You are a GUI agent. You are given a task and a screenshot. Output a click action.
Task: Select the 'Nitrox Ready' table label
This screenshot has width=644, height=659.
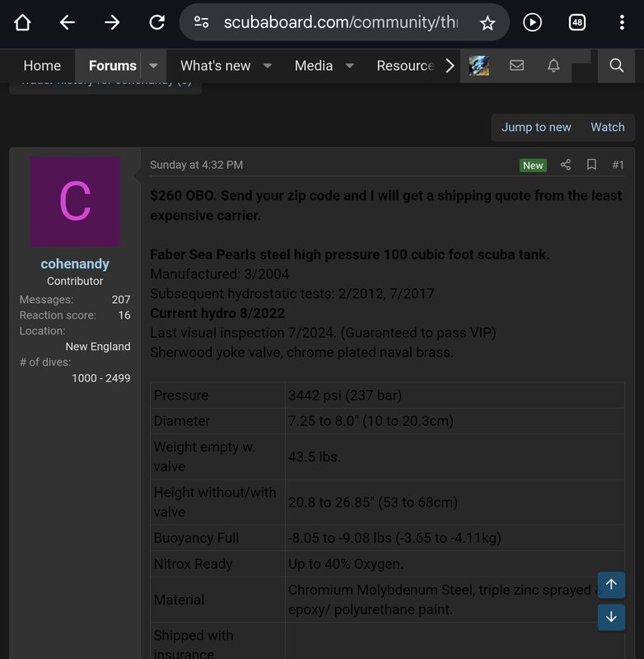pos(193,563)
